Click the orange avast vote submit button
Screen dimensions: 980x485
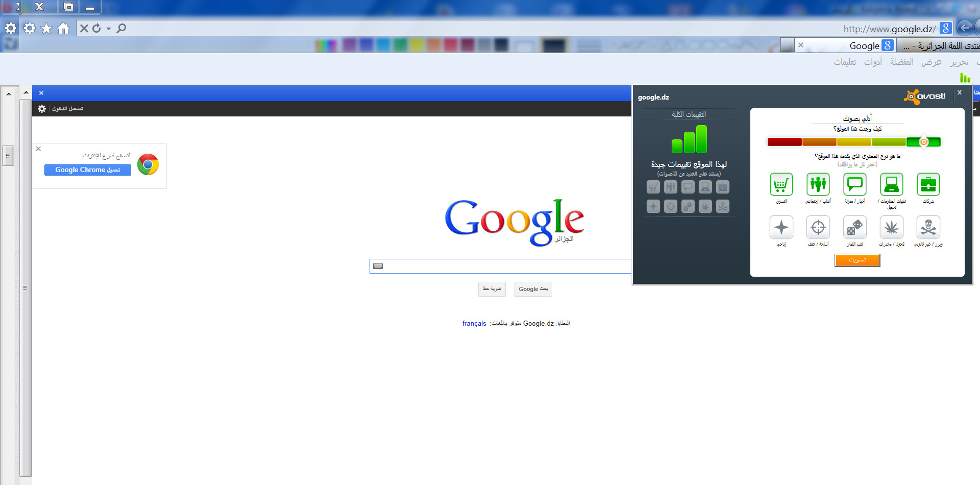coord(857,260)
